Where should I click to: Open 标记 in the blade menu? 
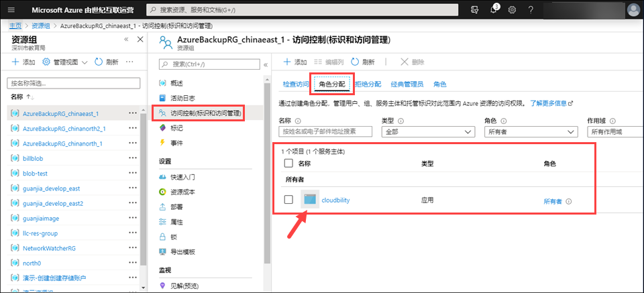pos(171,128)
